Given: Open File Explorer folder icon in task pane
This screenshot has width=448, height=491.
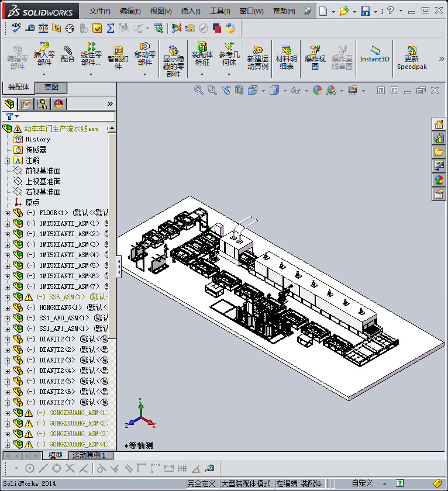Looking at the screenshot, I should 439,152.
